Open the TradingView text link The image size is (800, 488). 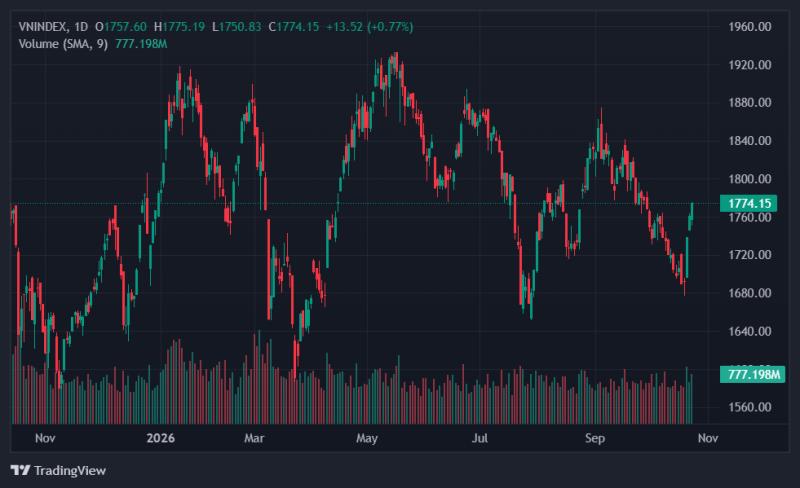point(70,471)
